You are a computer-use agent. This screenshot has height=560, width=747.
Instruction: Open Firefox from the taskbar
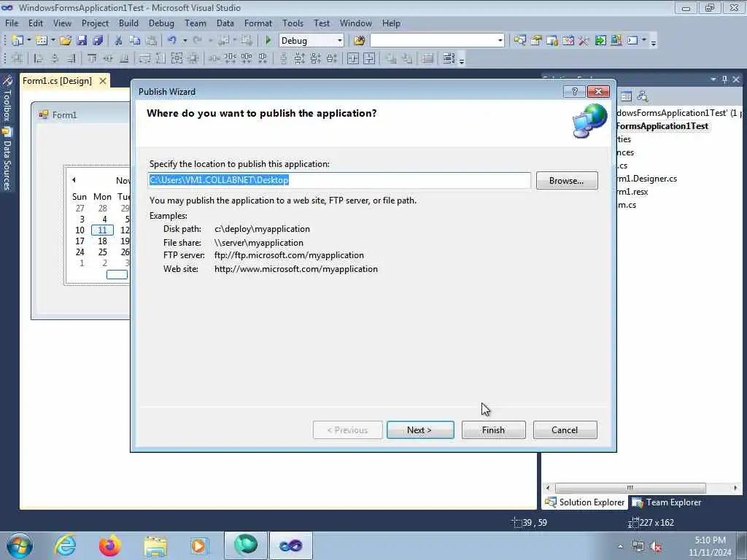[110, 545]
